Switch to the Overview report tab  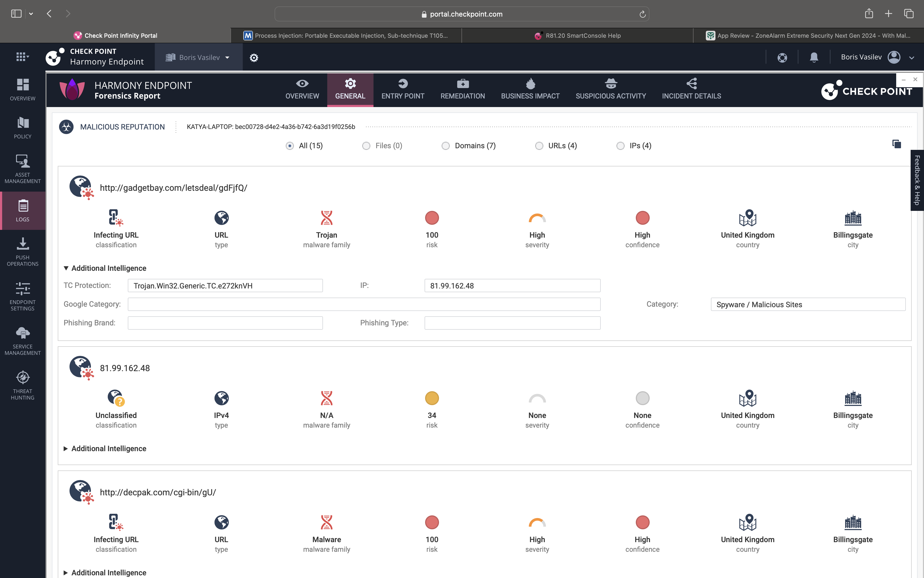[x=302, y=89]
